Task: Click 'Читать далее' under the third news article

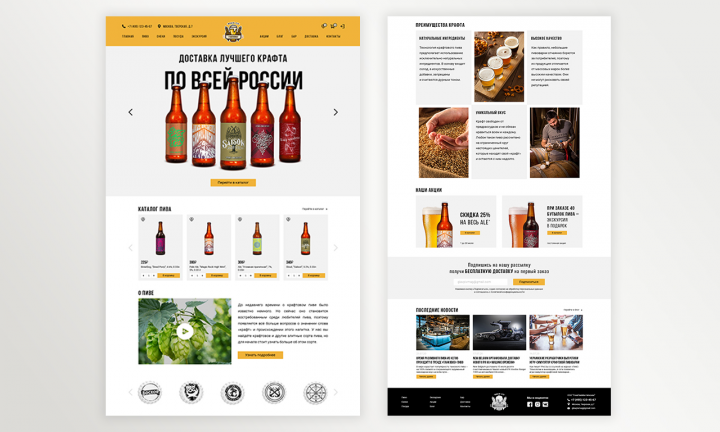Action: tap(539, 376)
